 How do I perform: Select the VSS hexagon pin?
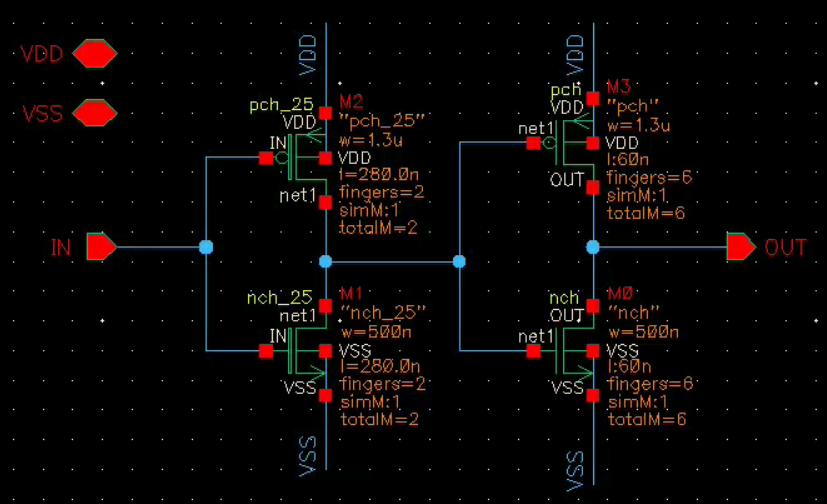click(95, 113)
